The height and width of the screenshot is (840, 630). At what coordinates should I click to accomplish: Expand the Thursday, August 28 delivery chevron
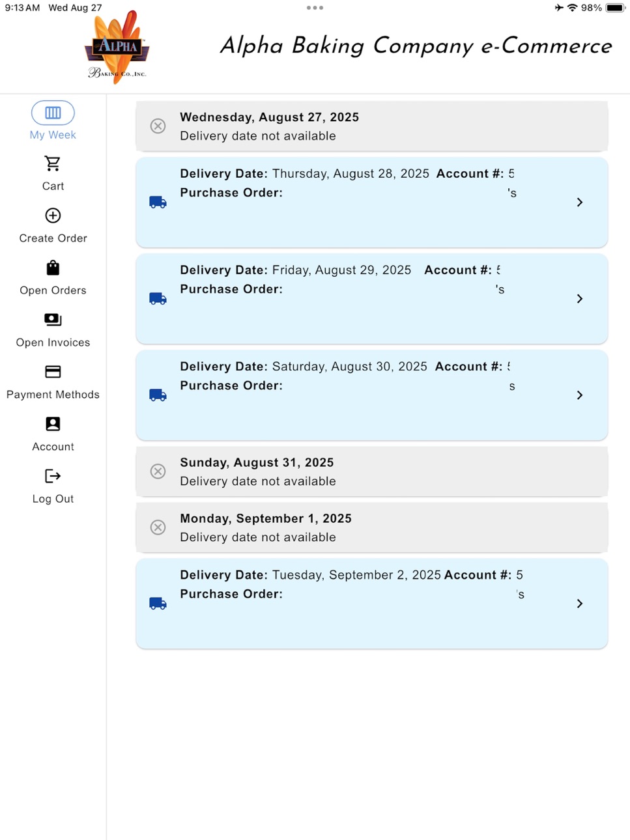(580, 203)
